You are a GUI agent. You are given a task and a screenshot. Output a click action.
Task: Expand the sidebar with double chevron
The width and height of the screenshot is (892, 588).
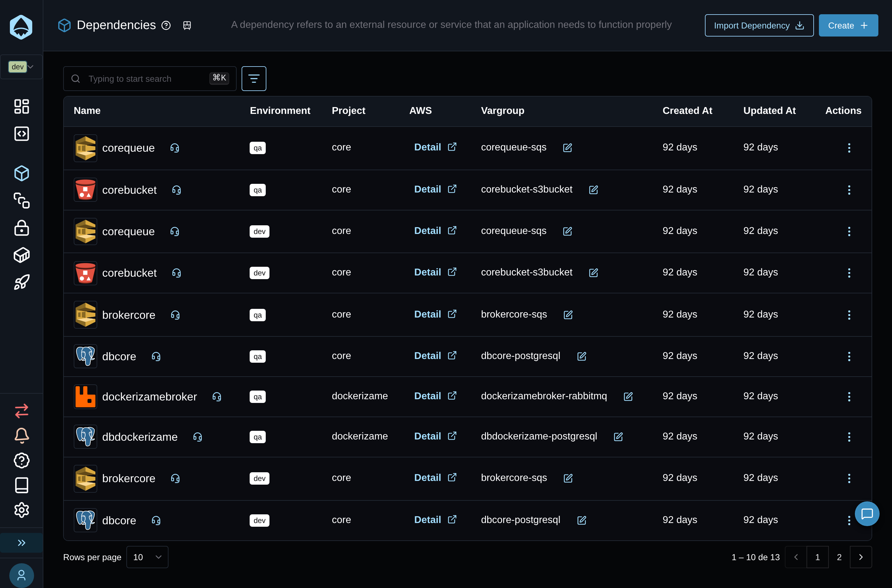pyautogui.click(x=21, y=543)
